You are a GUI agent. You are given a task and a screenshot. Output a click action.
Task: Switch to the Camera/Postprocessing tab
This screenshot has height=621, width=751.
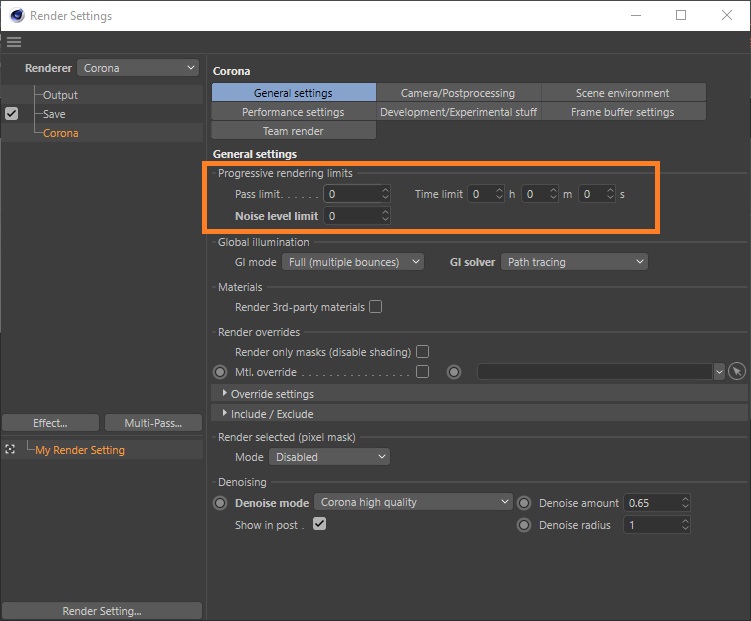point(458,93)
